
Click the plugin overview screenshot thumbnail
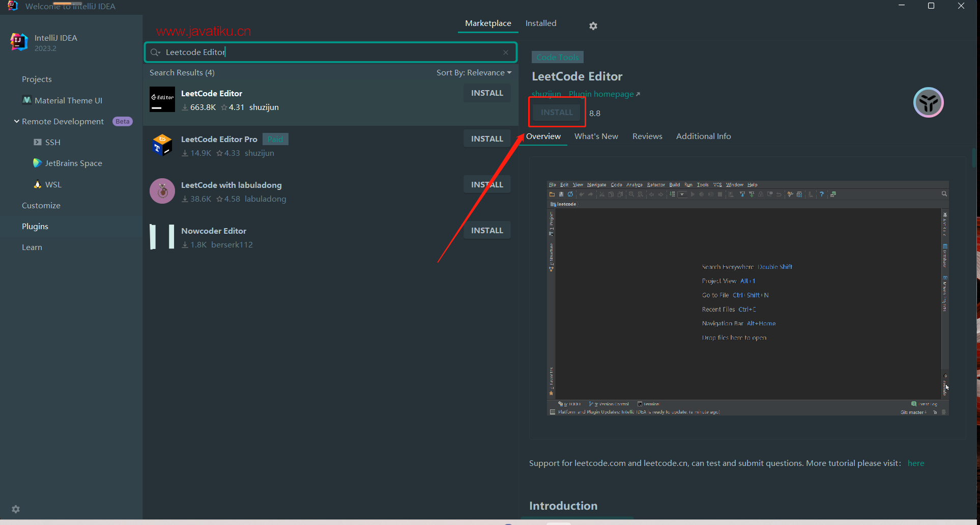tap(747, 298)
